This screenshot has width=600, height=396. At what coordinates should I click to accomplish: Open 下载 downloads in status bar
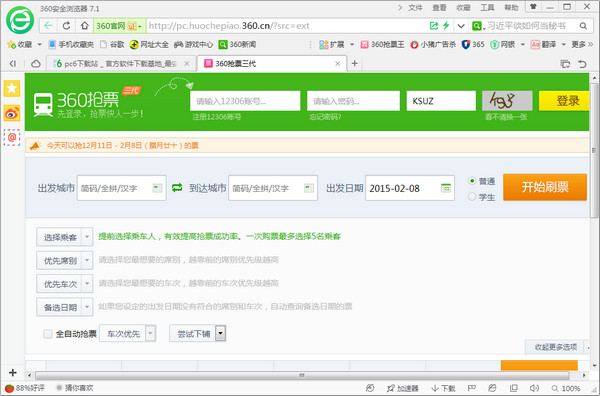point(443,388)
